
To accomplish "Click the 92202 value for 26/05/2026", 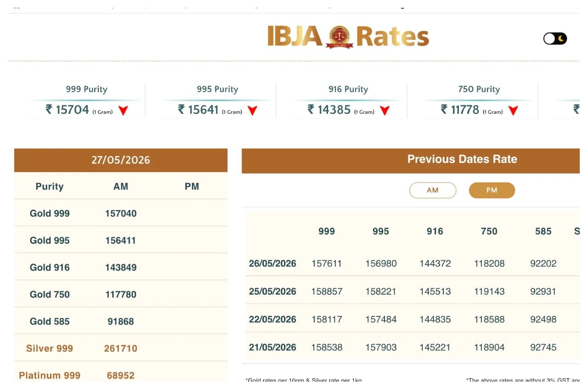I will pos(543,263).
